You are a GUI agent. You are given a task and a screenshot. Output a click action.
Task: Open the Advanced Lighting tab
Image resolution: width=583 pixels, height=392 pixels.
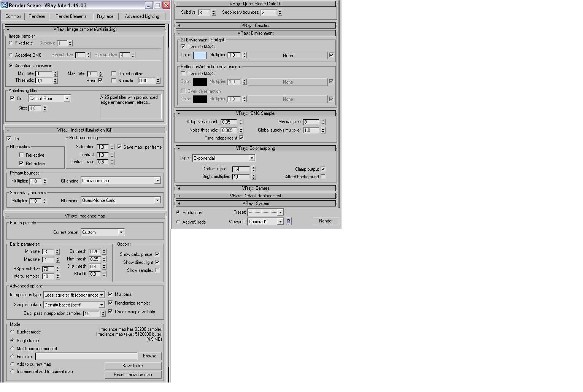[142, 16]
